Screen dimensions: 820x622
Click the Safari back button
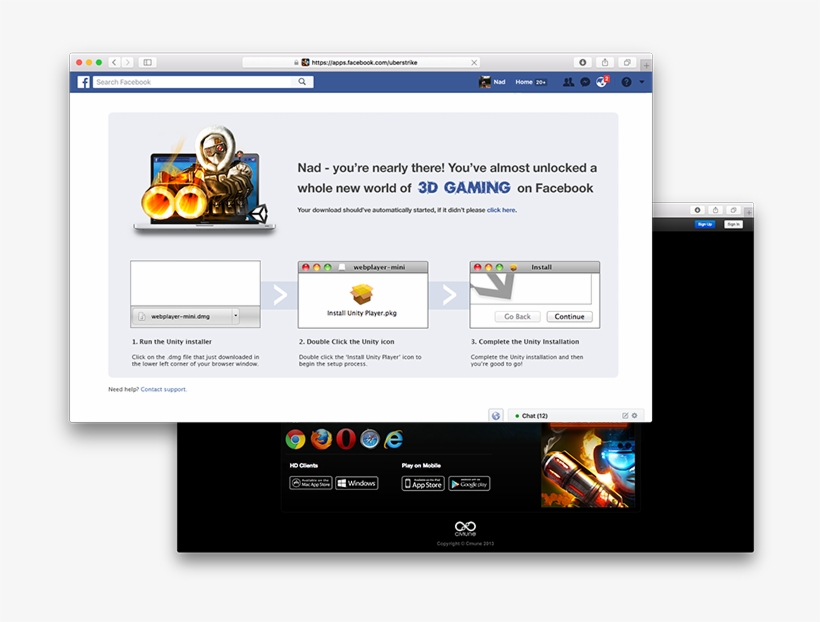[x=114, y=62]
